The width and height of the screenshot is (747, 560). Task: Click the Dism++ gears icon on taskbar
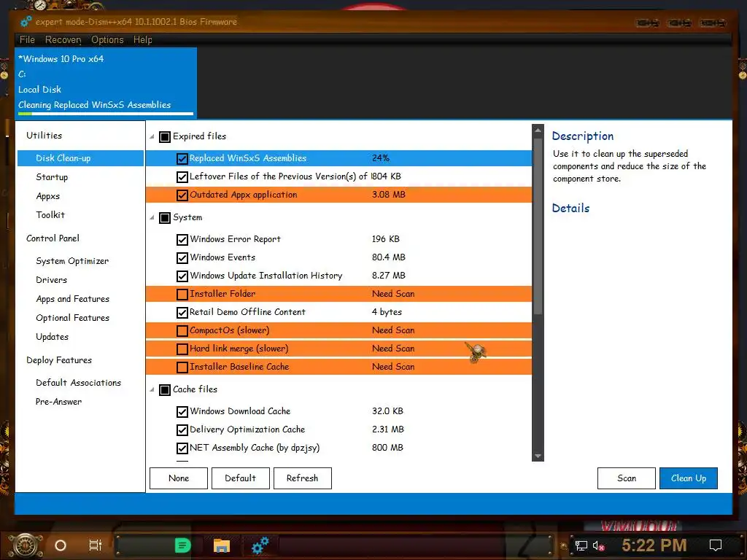(260, 545)
